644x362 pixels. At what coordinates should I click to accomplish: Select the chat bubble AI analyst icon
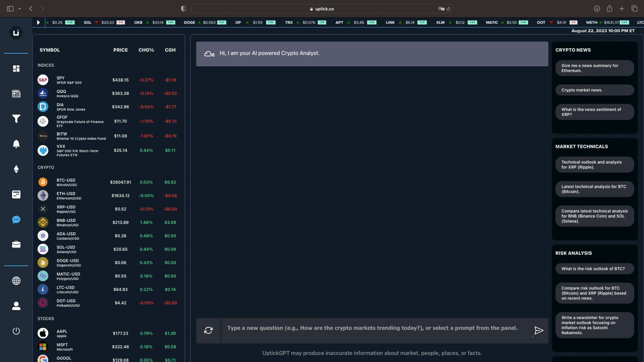pos(16,220)
